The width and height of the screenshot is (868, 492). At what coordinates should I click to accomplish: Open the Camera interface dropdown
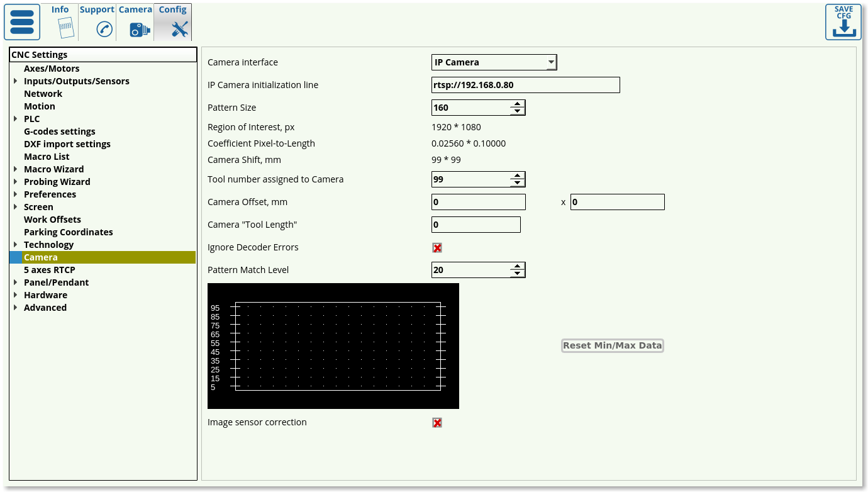(x=494, y=62)
